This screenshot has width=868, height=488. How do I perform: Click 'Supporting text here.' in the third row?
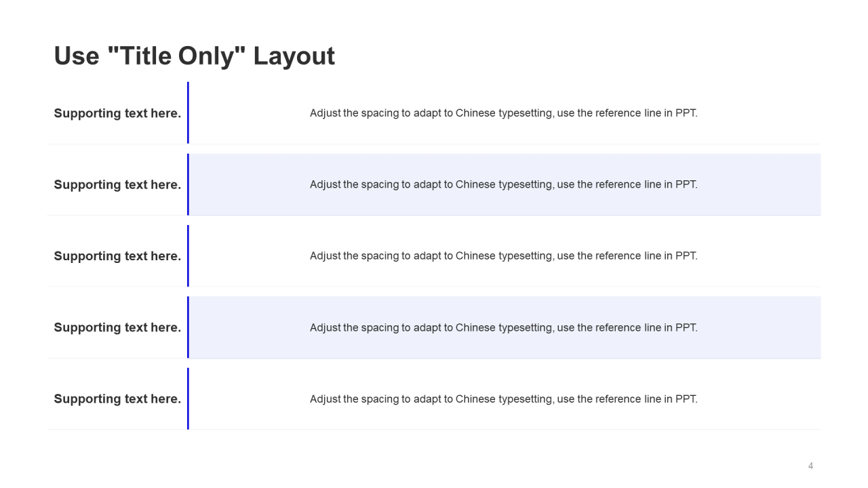(117, 256)
